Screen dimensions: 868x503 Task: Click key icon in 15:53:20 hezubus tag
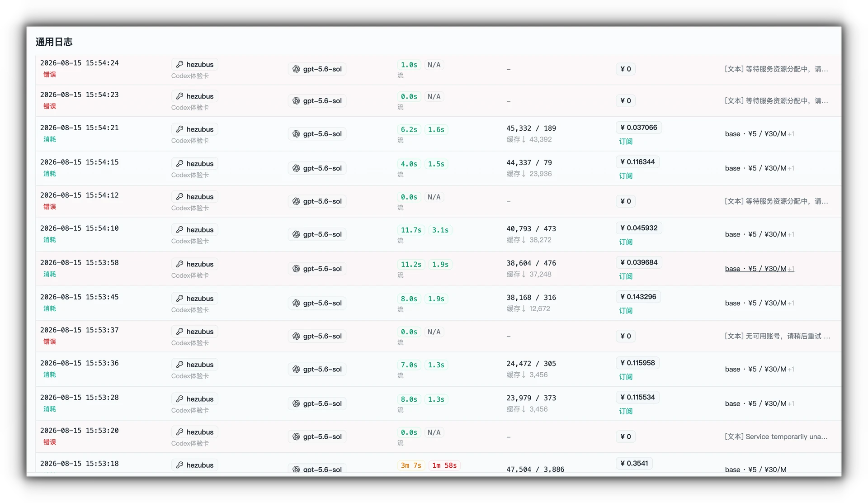coord(179,432)
